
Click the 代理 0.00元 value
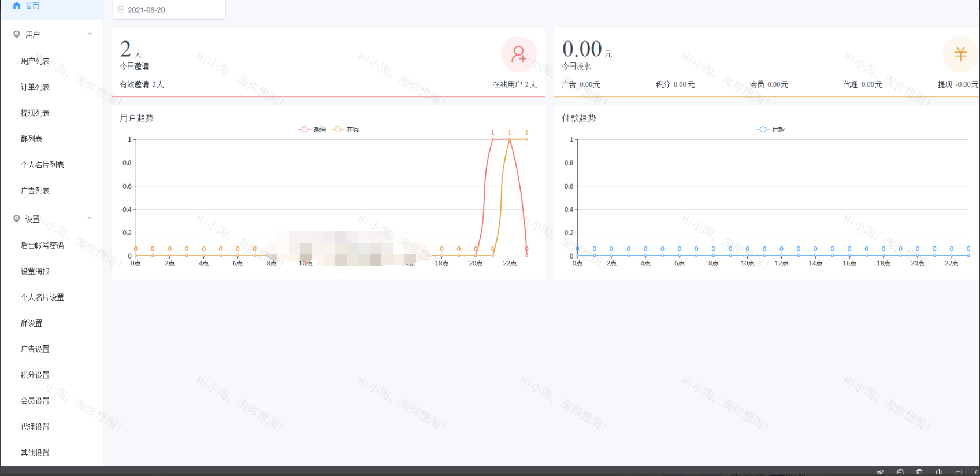863,84
